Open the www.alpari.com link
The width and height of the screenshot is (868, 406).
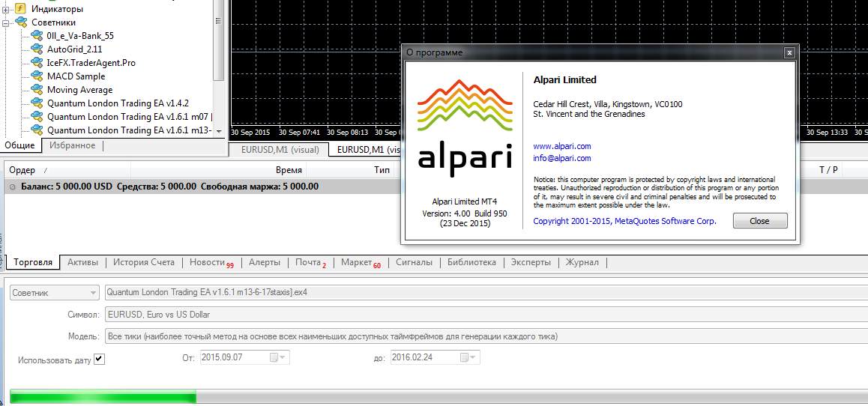(x=562, y=146)
